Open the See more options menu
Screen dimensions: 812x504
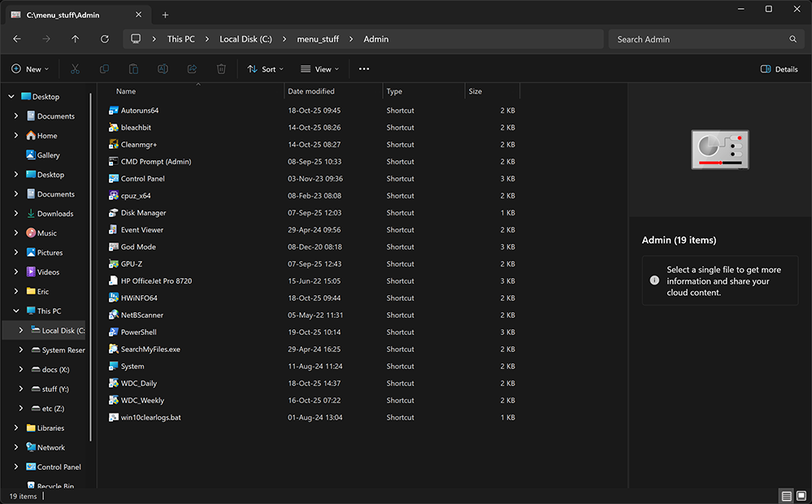pyautogui.click(x=364, y=69)
